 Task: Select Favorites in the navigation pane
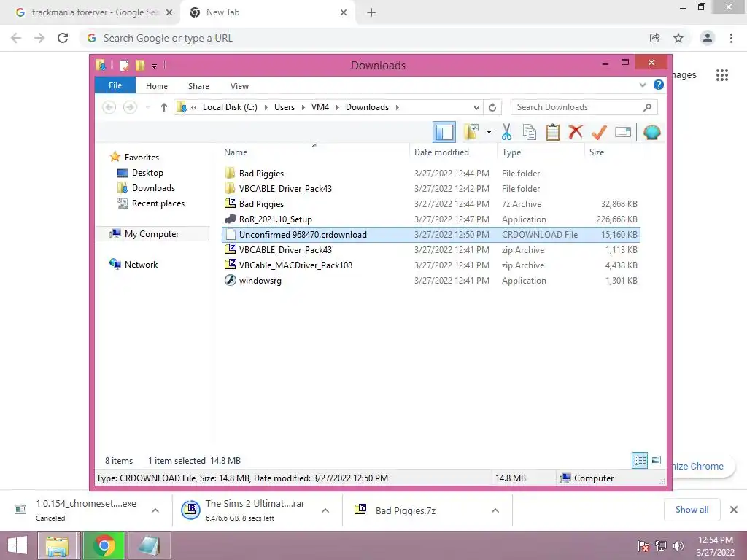coord(142,157)
